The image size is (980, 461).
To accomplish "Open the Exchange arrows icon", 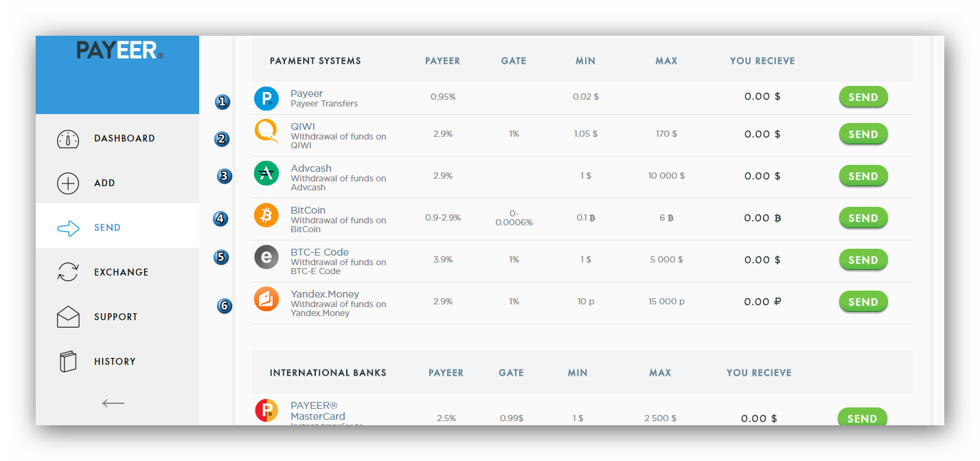I will 68,272.
